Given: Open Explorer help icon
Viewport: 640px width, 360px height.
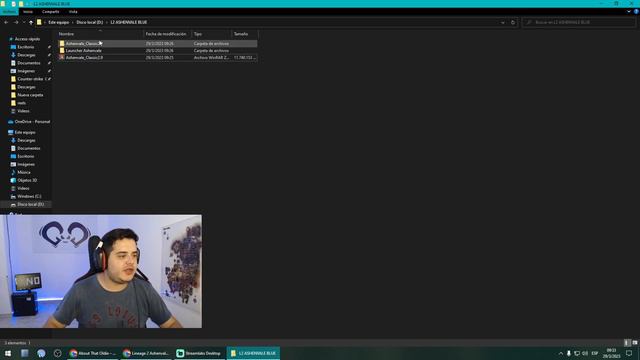Looking at the screenshot, I should tap(636, 12).
